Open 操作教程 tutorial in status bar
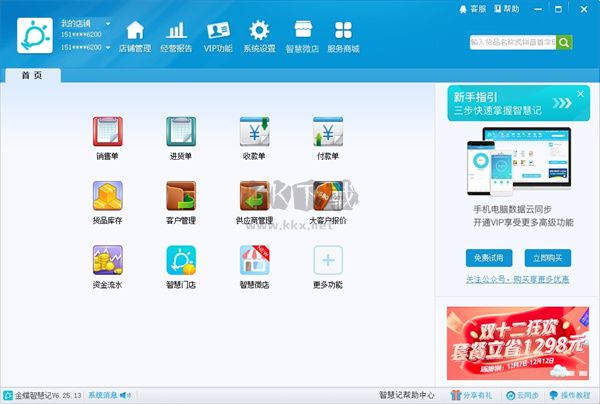 coord(570,395)
